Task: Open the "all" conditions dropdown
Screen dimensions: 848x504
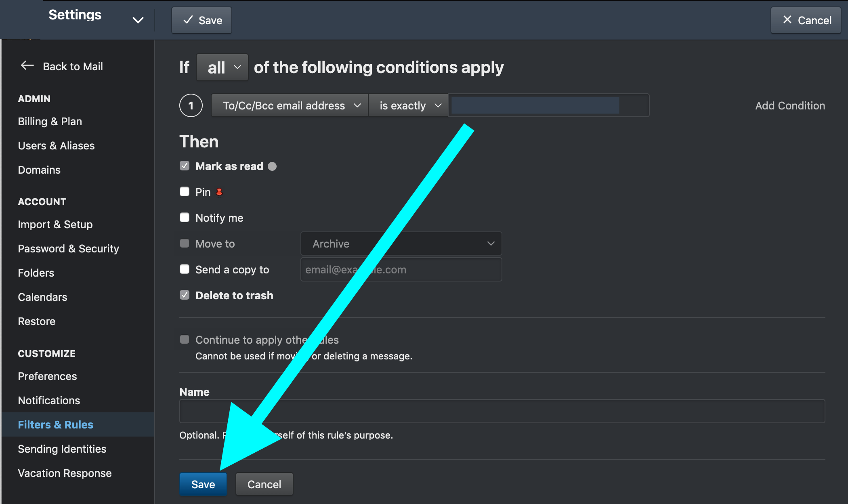Action: point(222,67)
